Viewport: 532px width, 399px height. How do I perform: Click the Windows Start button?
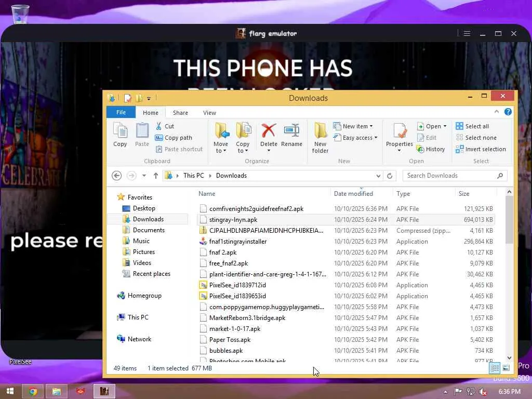coord(10,391)
